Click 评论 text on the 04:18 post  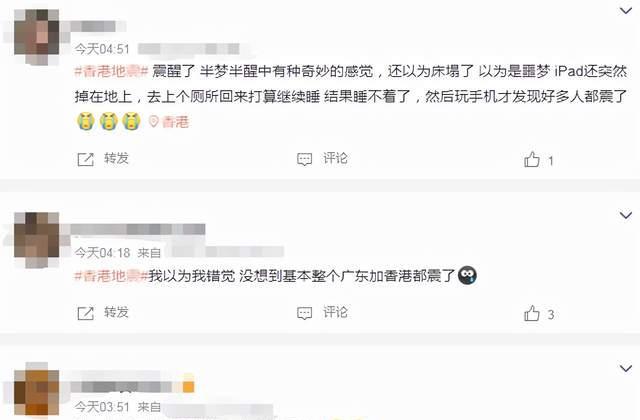coord(336,312)
